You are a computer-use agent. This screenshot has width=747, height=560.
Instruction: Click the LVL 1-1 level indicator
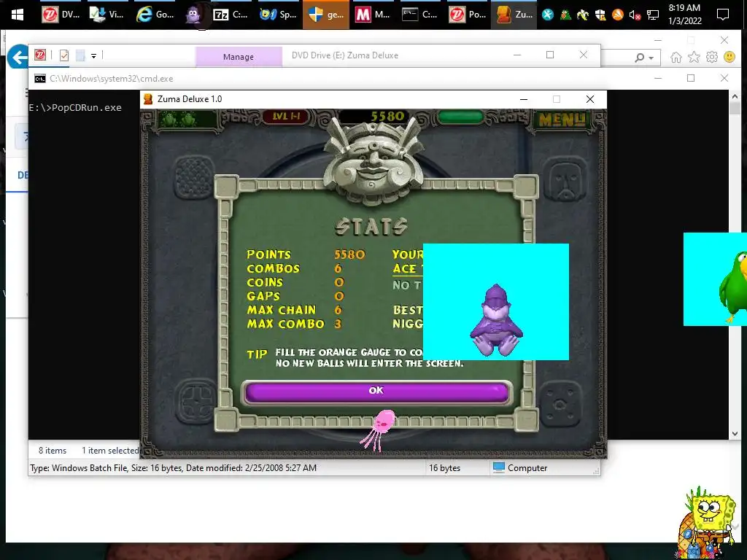(286, 116)
